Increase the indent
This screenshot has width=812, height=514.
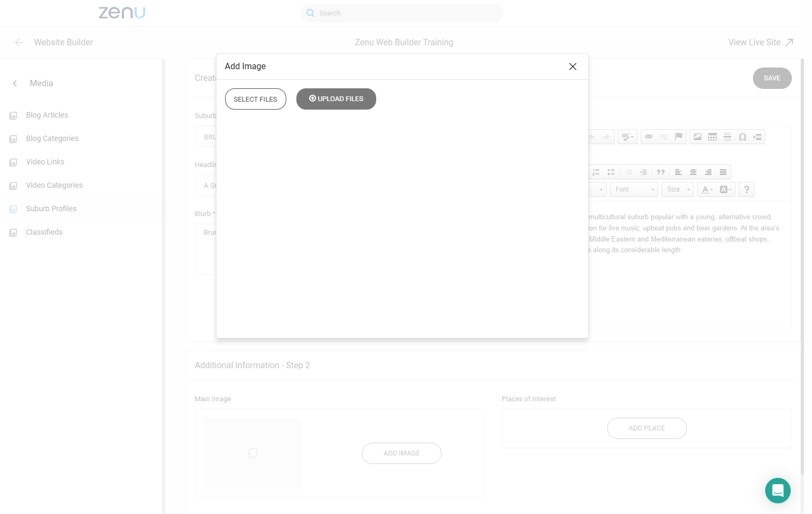click(643, 172)
